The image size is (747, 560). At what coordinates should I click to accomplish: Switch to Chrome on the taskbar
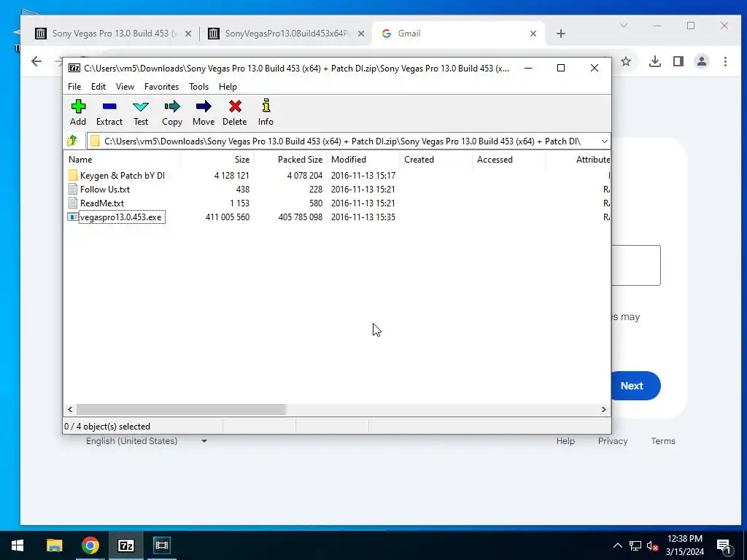[90, 545]
